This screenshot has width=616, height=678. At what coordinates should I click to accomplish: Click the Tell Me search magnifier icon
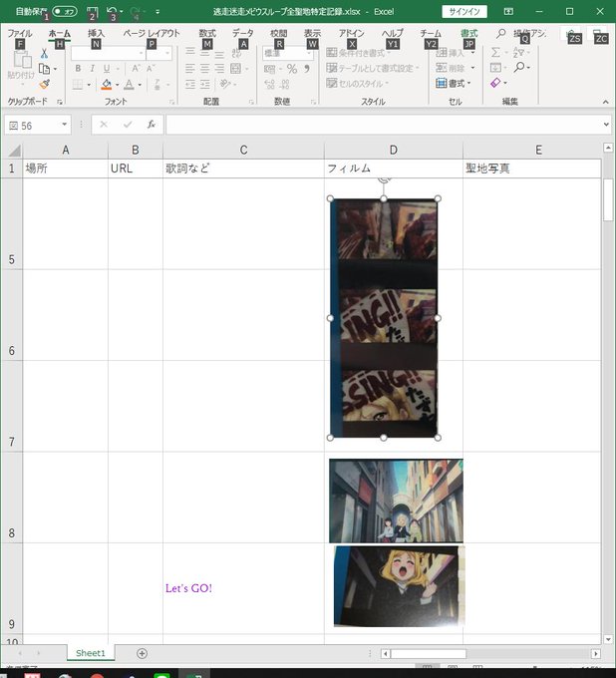pyautogui.click(x=500, y=33)
